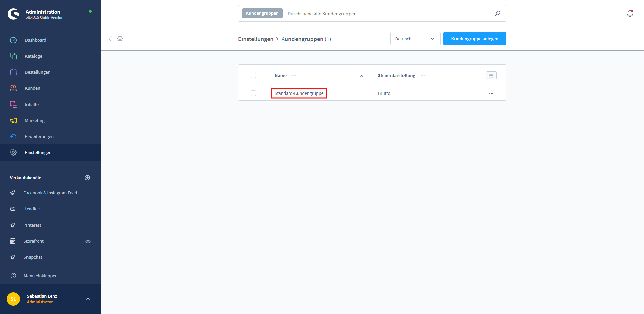The width and height of the screenshot is (644, 314).
Task: Open context menu for Standard-Kundengruppe row
Action: click(491, 93)
